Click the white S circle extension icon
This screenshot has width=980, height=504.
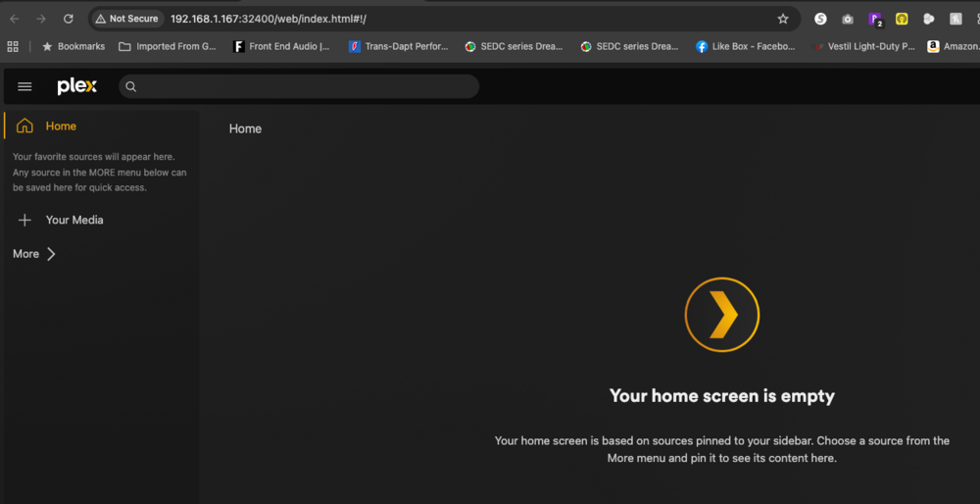tap(820, 19)
